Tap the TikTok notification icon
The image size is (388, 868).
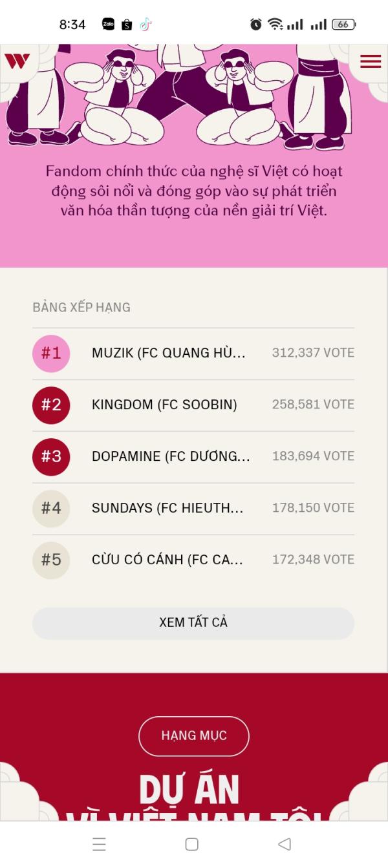click(145, 25)
